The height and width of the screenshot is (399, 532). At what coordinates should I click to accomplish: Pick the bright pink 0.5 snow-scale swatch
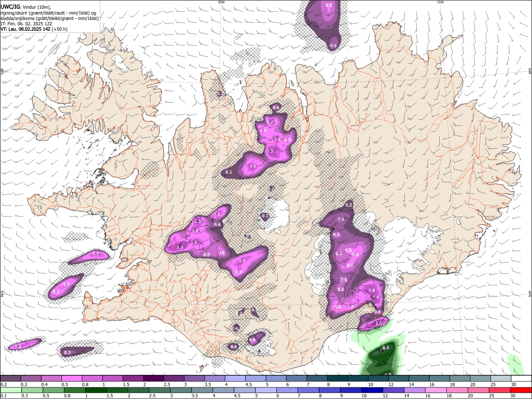tap(72, 379)
